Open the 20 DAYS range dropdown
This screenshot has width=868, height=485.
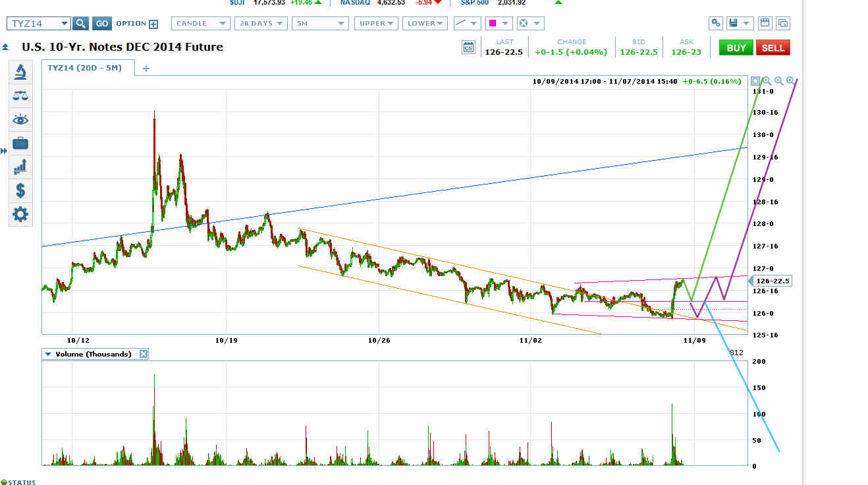tap(260, 23)
